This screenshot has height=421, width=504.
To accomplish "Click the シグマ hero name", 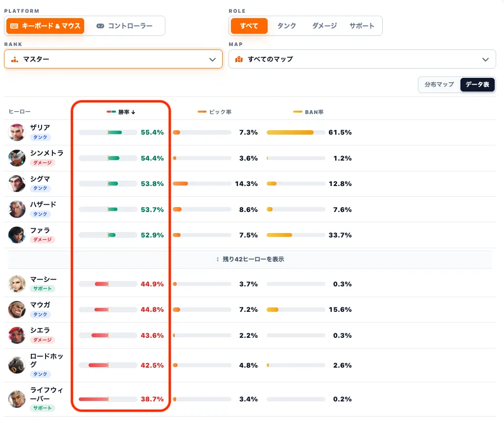I will [40, 179].
